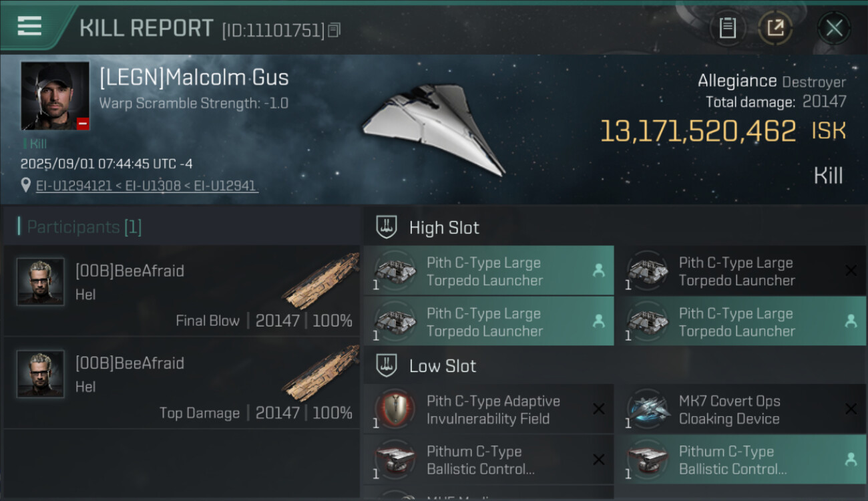Open the hamburger menu
The width and height of the screenshot is (868, 501).
(29, 26)
